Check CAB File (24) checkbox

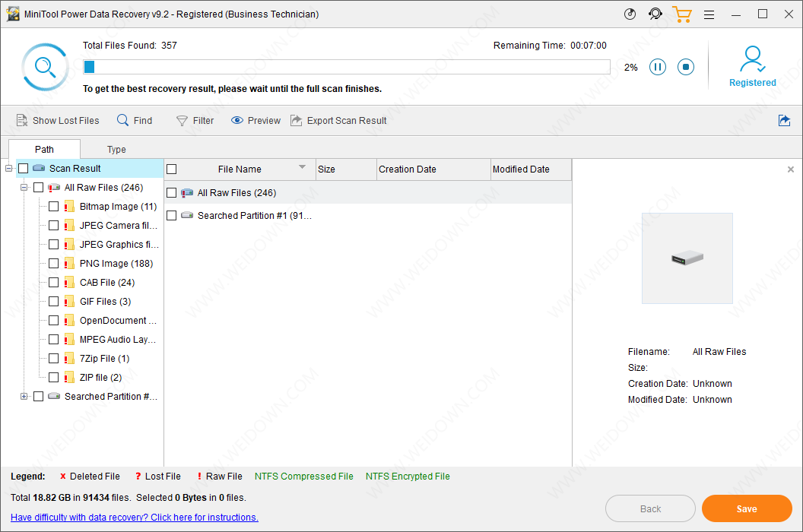(x=54, y=282)
